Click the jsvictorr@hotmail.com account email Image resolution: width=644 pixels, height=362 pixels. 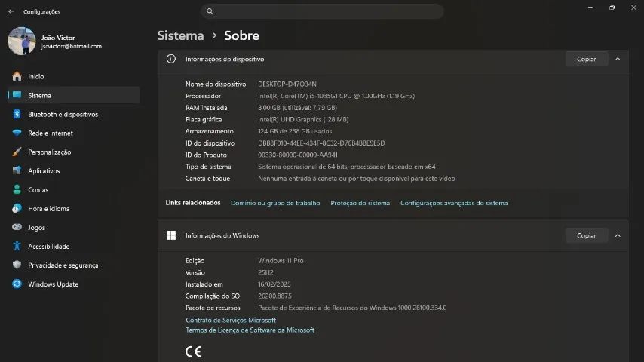coord(71,47)
